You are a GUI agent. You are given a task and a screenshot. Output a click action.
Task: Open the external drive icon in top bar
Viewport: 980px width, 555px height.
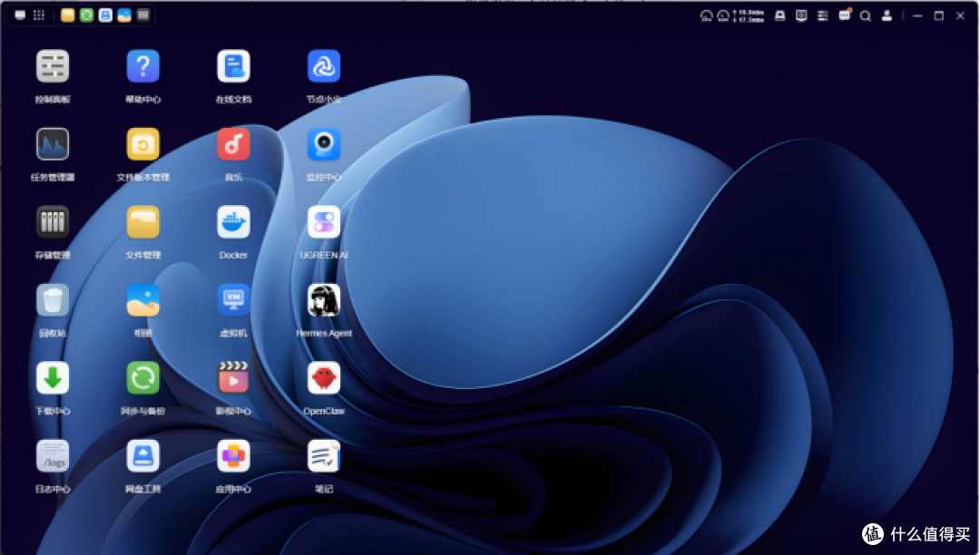click(x=780, y=15)
